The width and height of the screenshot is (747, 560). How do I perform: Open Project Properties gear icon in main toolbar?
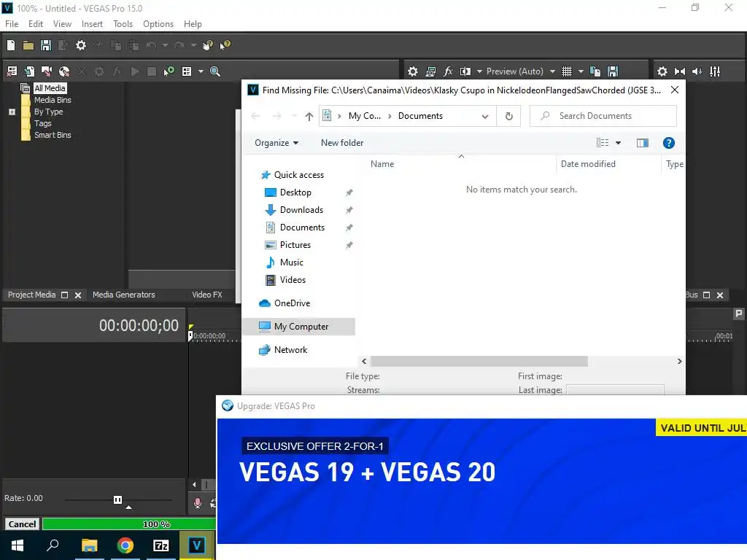[81, 45]
